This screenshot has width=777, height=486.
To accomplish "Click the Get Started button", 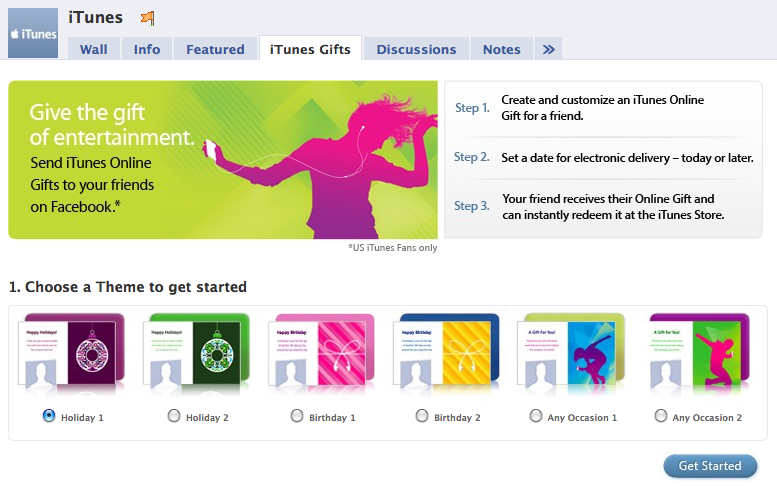I will pos(710,466).
